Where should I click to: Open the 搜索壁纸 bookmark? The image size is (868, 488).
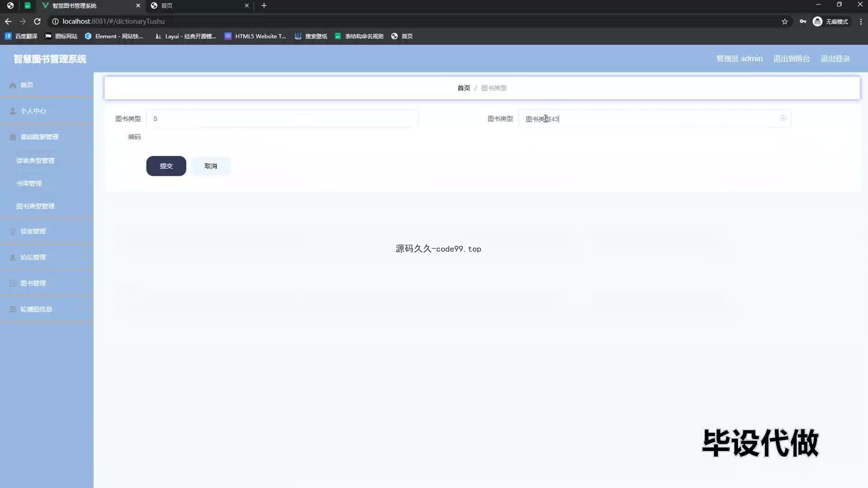pyautogui.click(x=311, y=36)
